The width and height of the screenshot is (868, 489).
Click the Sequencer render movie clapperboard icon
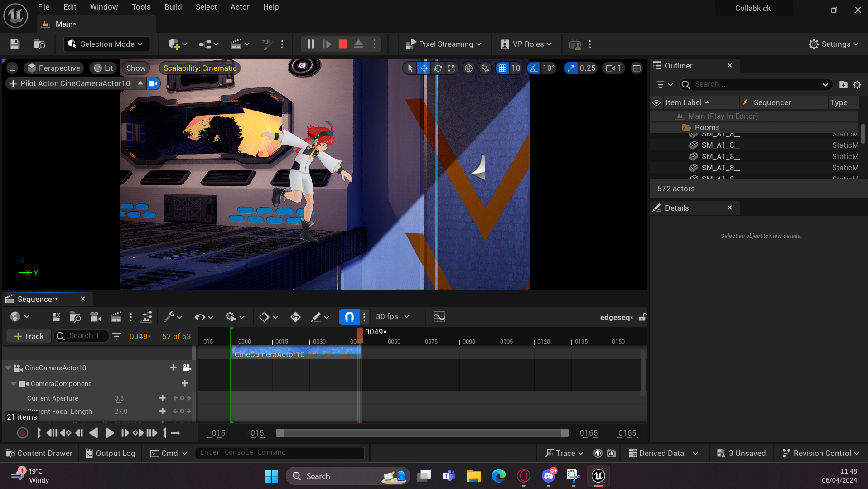(x=116, y=317)
